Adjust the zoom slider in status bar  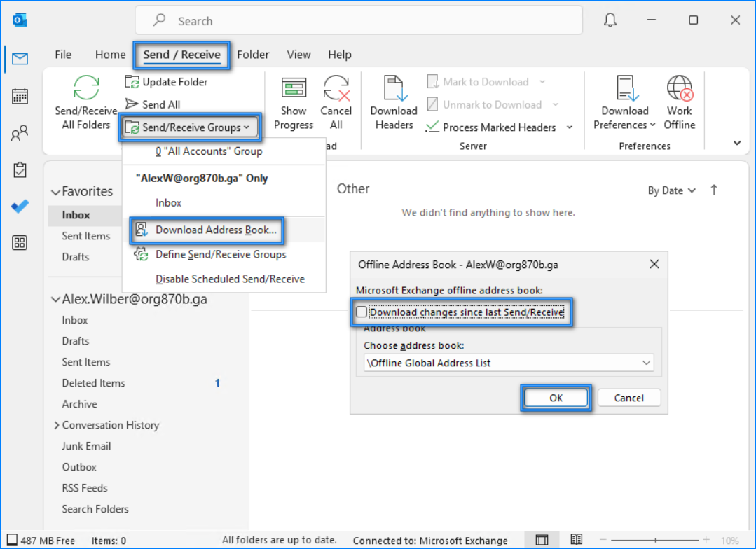click(654, 541)
